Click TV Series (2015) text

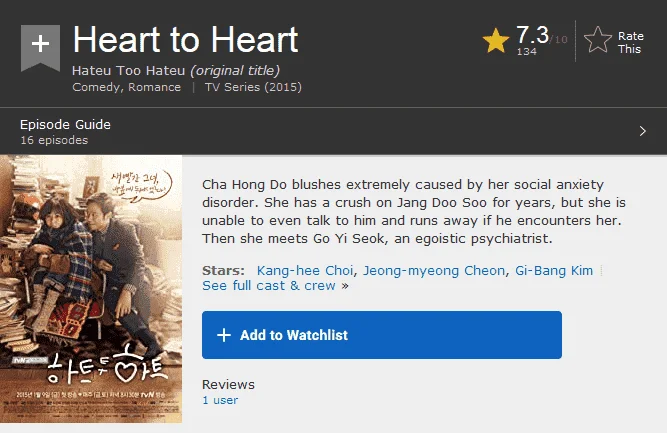coord(253,87)
